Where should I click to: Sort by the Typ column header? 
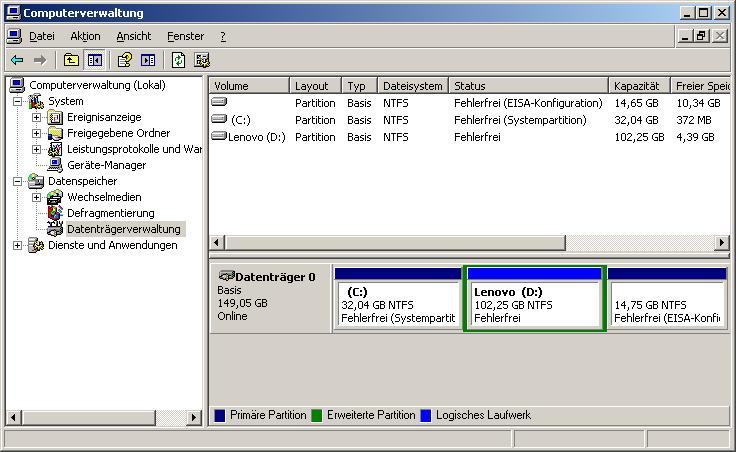coord(360,86)
